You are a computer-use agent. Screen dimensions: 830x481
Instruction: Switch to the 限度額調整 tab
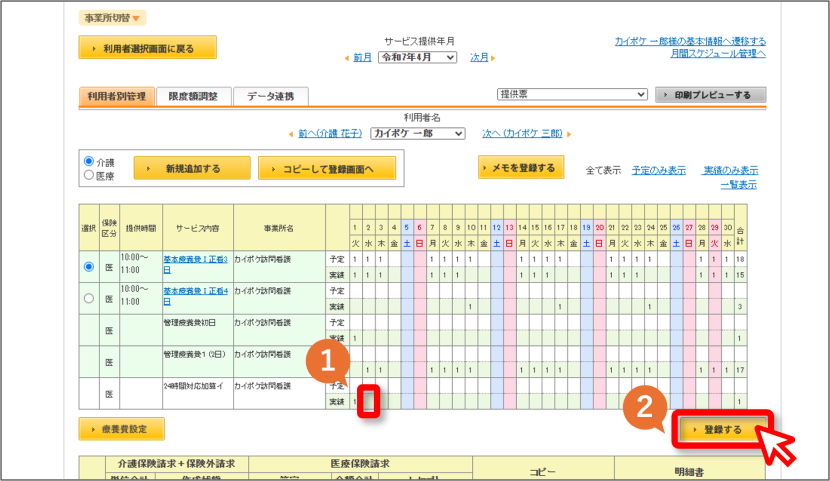tap(193, 96)
